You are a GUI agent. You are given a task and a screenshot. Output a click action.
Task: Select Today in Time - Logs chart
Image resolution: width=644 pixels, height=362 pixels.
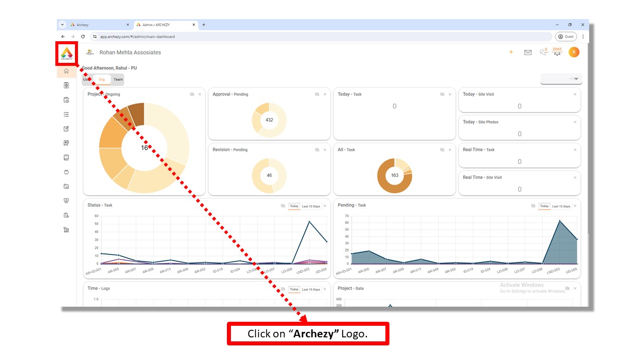294,290
